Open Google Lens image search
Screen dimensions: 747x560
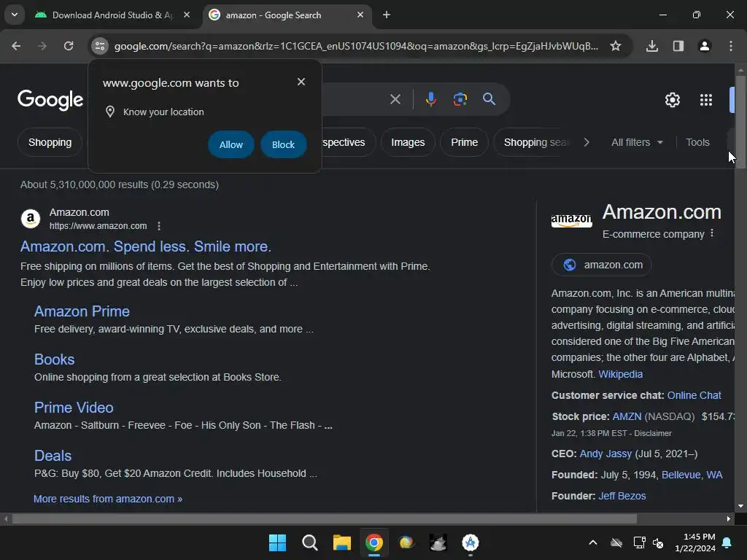pyautogui.click(x=460, y=99)
